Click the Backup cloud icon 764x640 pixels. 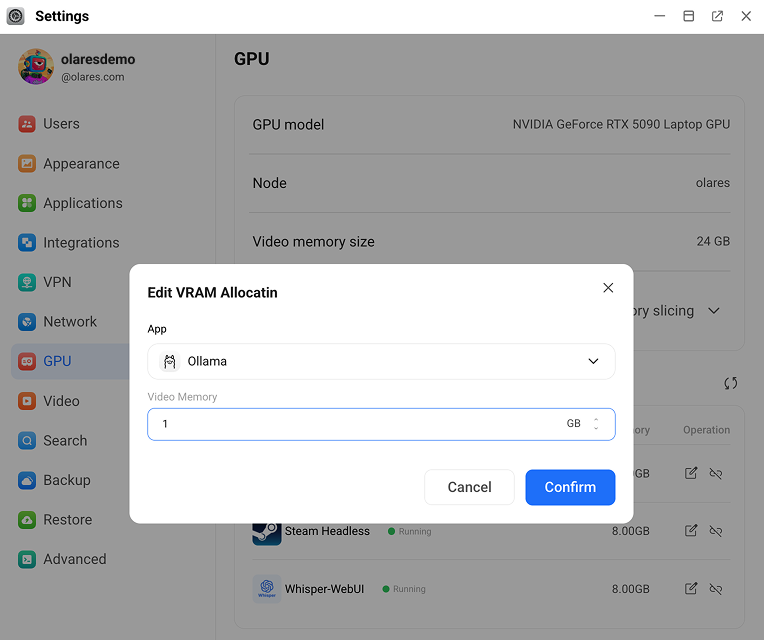pyautogui.click(x=27, y=480)
